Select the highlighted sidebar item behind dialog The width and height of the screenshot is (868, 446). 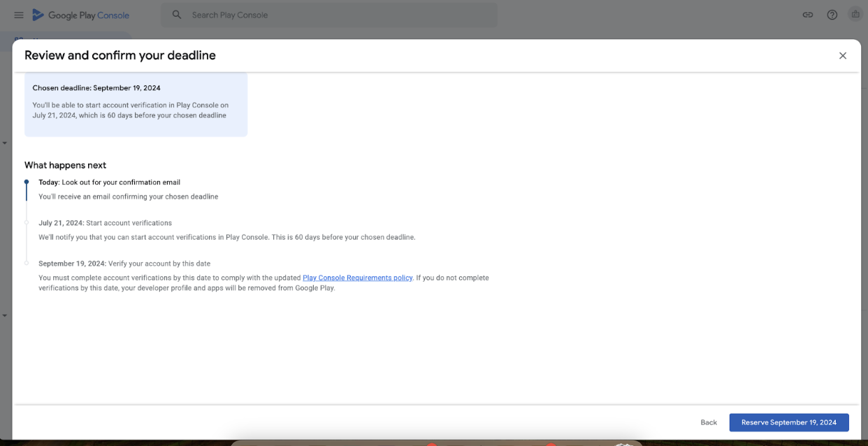70,36
